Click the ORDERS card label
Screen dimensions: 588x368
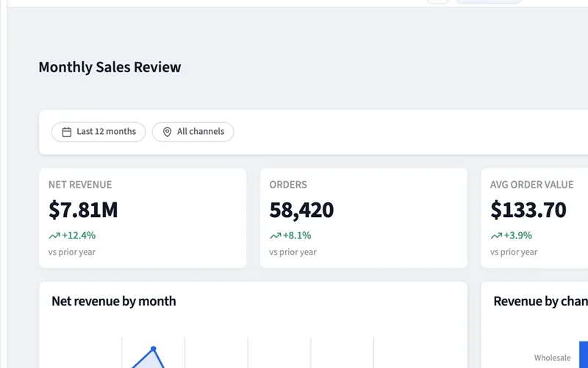288,185
